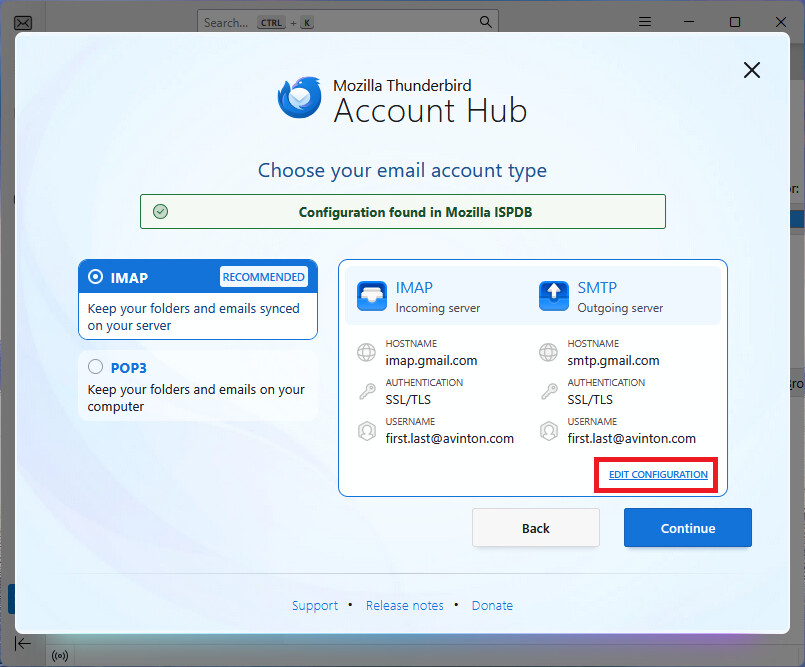Close the Account Hub dialog with X
This screenshot has height=667, width=805.
point(752,70)
